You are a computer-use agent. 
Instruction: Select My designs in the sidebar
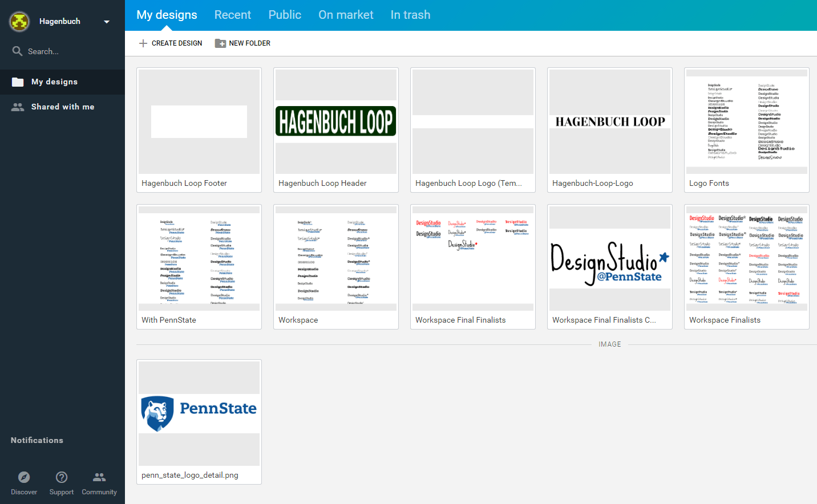pos(62,82)
